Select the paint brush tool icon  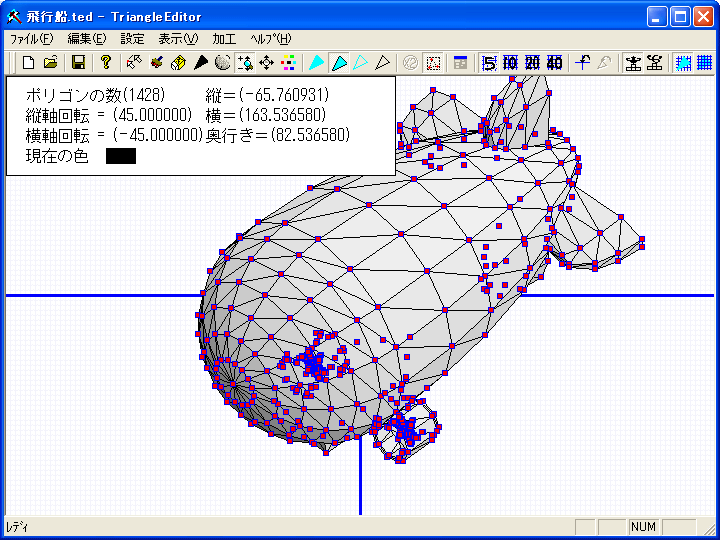coord(156,63)
